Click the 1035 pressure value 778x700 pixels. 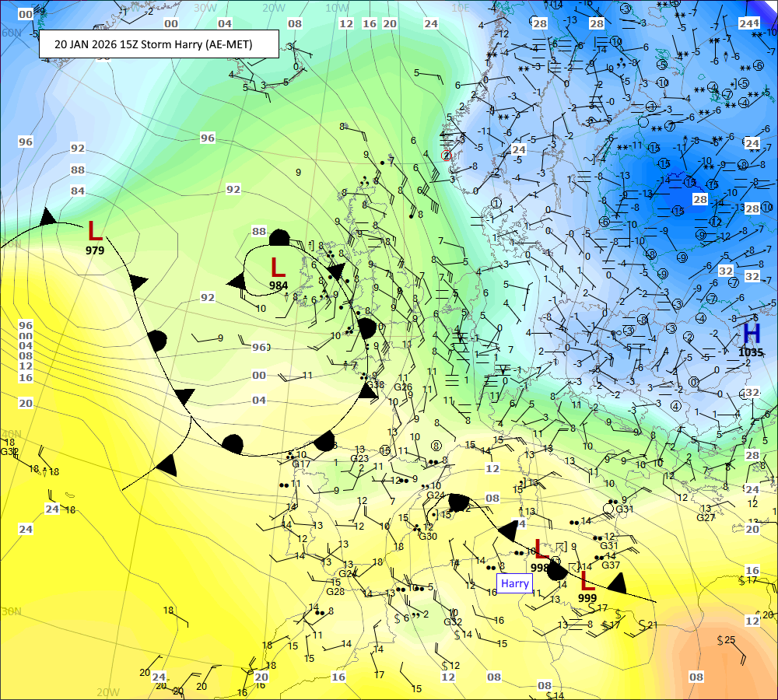pyautogui.click(x=751, y=352)
